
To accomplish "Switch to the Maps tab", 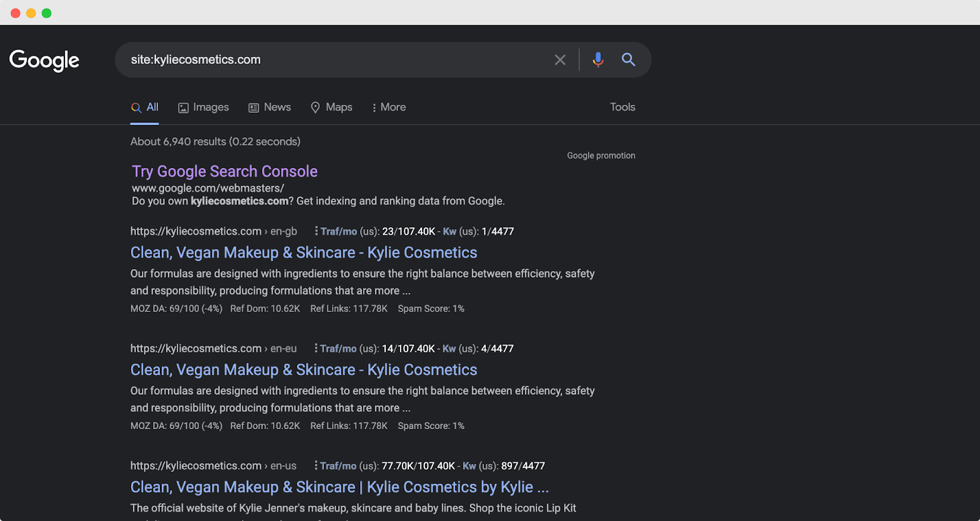I will (331, 107).
